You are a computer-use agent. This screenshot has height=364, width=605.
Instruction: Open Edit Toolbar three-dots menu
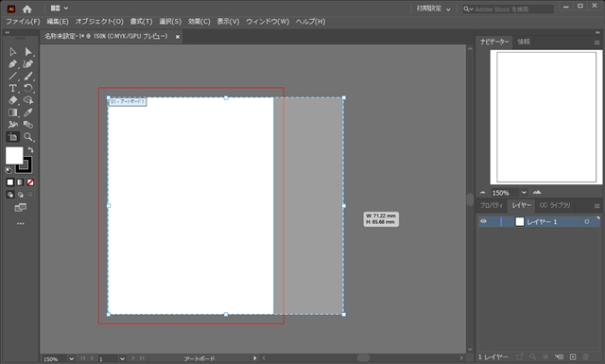click(21, 223)
